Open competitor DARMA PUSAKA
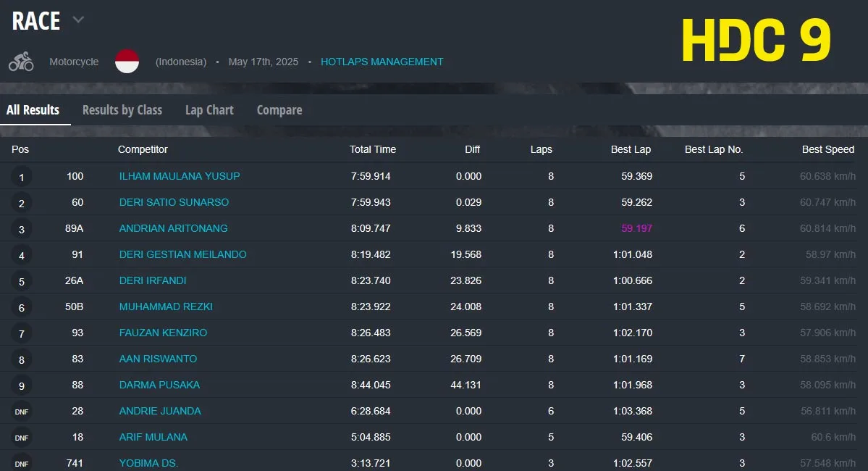 (x=159, y=385)
